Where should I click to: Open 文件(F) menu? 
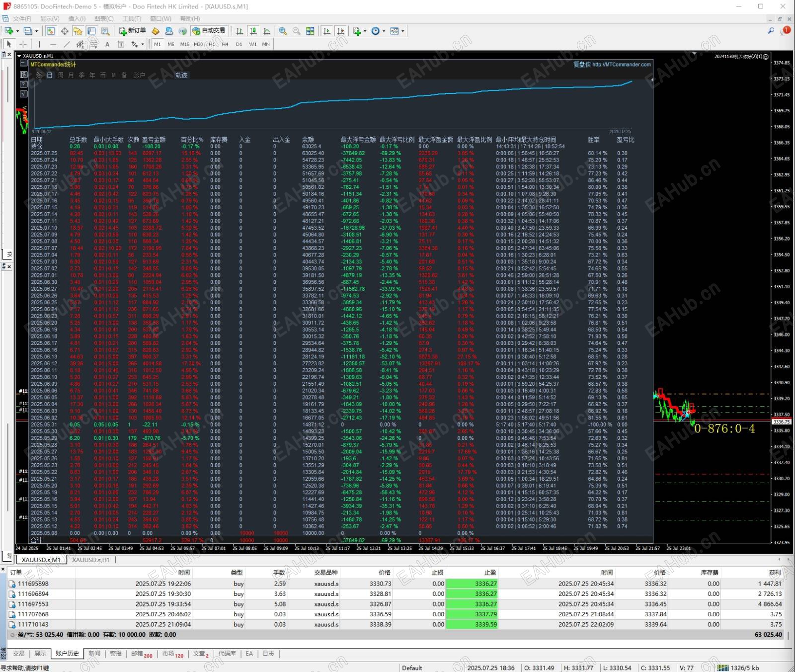pos(22,18)
